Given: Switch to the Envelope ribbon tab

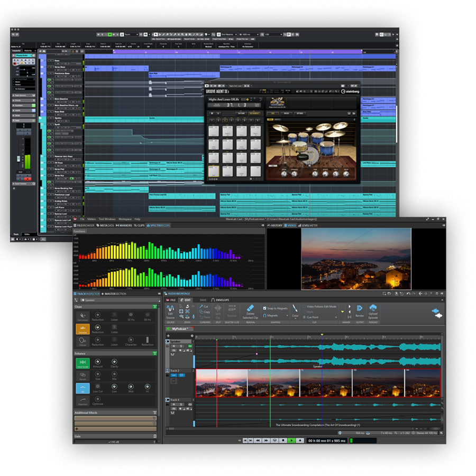Looking at the screenshot, I should coord(221,299).
